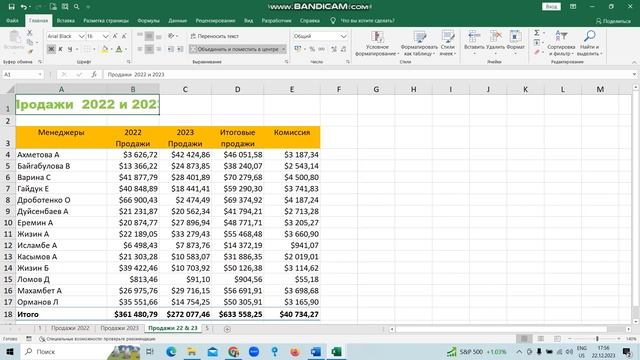
Task: Open Microsoft Edge from the taskbar
Action: tap(171, 351)
